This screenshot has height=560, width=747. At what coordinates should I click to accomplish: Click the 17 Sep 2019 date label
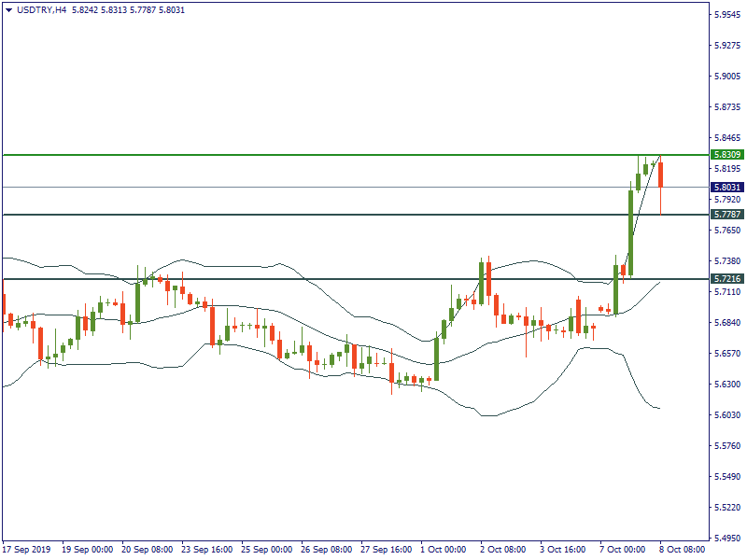(26, 550)
